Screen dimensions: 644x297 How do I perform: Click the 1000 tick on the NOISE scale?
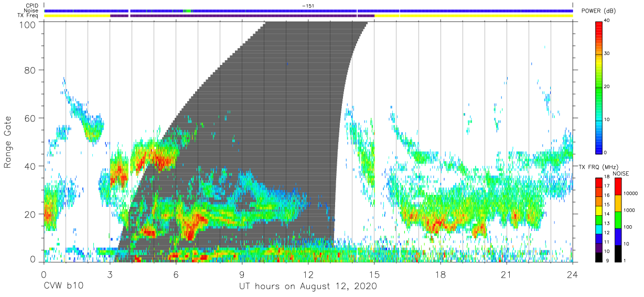(629, 211)
